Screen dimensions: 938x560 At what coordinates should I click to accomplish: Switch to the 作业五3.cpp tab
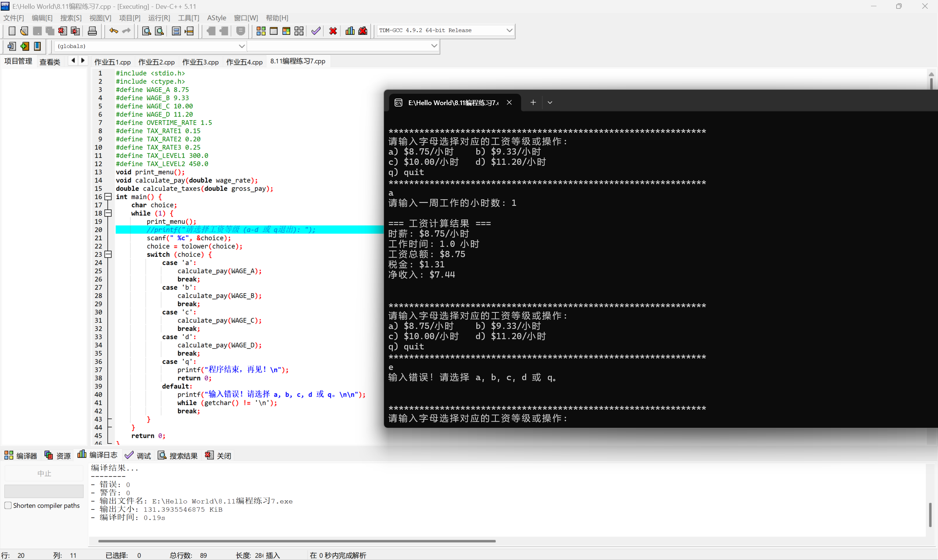click(200, 62)
